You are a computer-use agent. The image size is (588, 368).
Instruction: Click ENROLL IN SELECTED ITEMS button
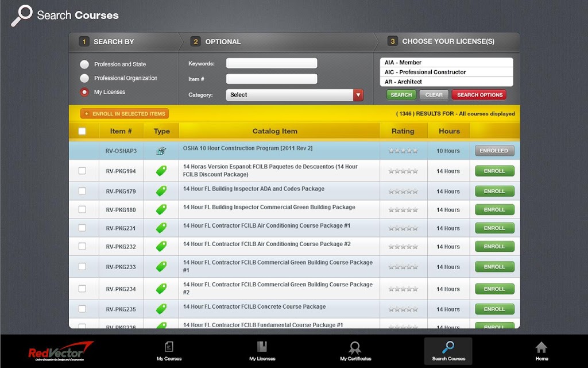(x=125, y=114)
